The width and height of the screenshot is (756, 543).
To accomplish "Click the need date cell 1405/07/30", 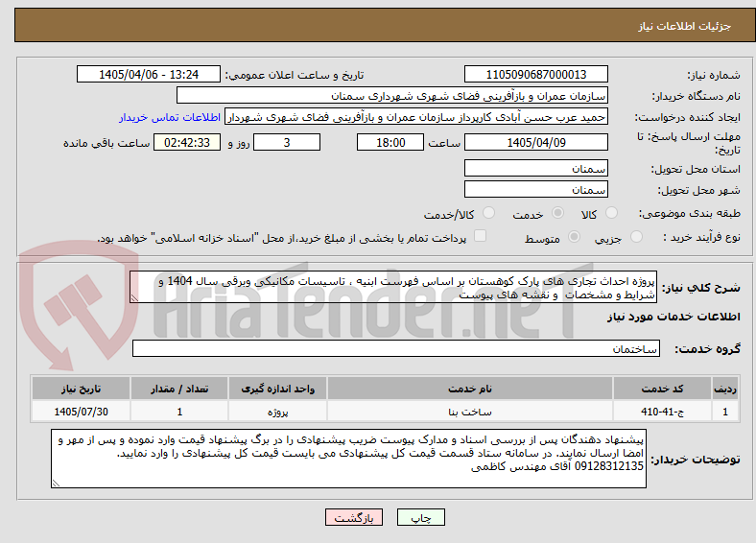I will click(81, 412).
